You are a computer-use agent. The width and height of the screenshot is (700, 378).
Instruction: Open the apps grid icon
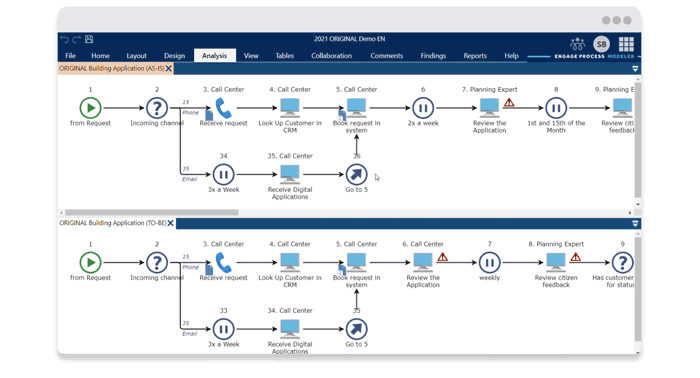click(x=626, y=44)
